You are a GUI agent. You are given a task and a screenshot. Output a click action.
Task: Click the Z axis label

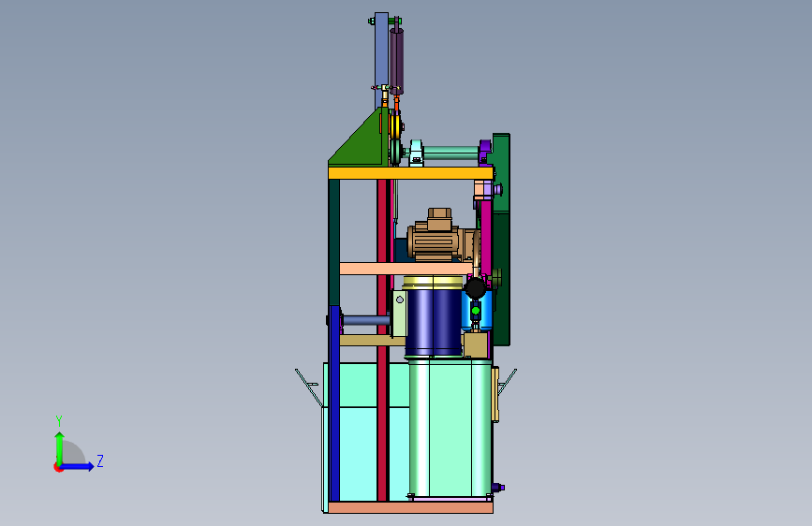(x=100, y=460)
